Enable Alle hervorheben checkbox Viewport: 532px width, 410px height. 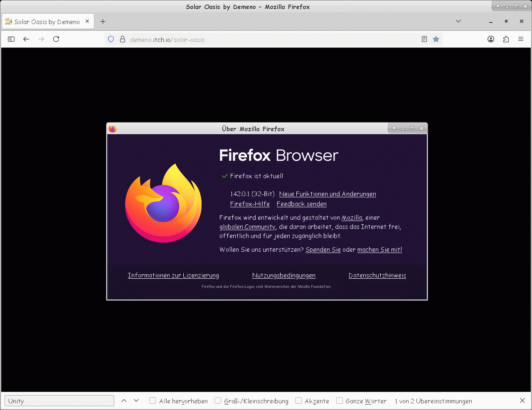pos(153,400)
